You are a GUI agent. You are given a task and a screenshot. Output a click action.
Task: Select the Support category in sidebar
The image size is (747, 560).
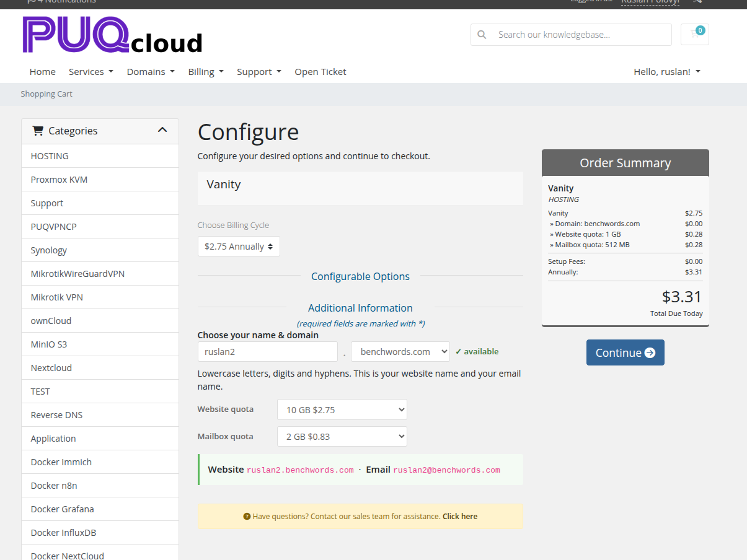coord(100,203)
